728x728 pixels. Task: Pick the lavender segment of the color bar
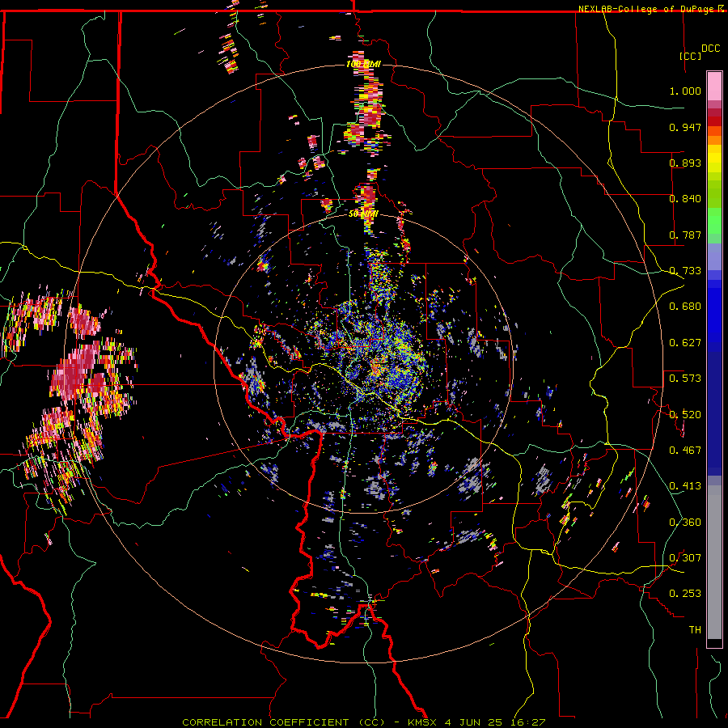coord(714,256)
